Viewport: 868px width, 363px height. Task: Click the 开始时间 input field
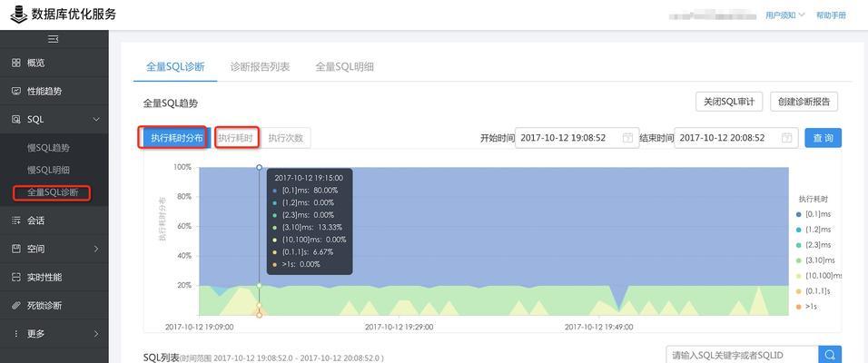point(577,138)
